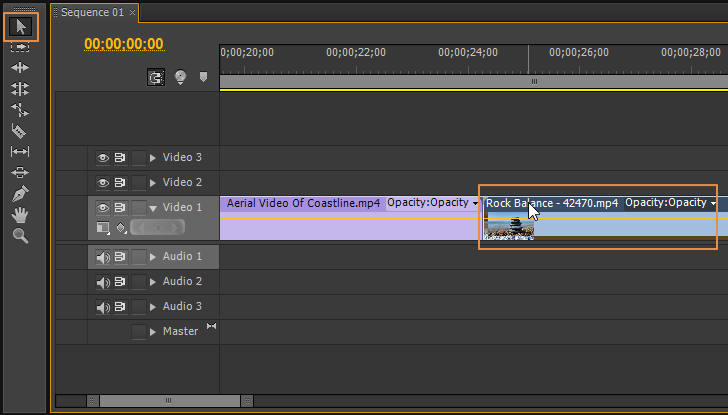The width and height of the screenshot is (728, 415).
Task: Click the 00;00;00;00 playhead timecode
Action: 124,44
